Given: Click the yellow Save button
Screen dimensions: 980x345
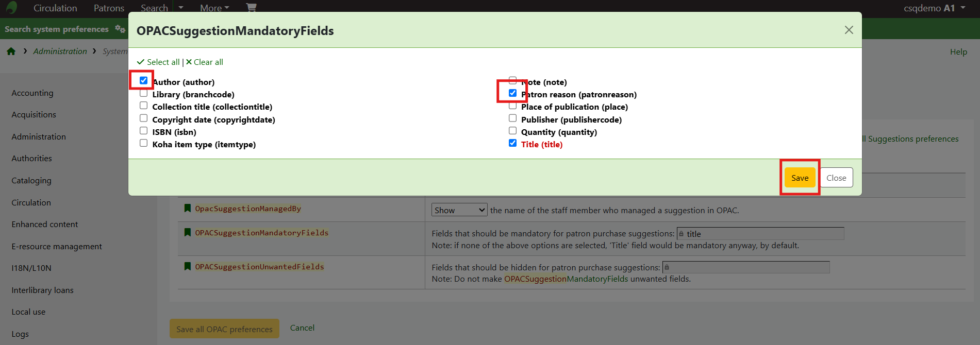Looking at the screenshot, I should click(800, 178).
